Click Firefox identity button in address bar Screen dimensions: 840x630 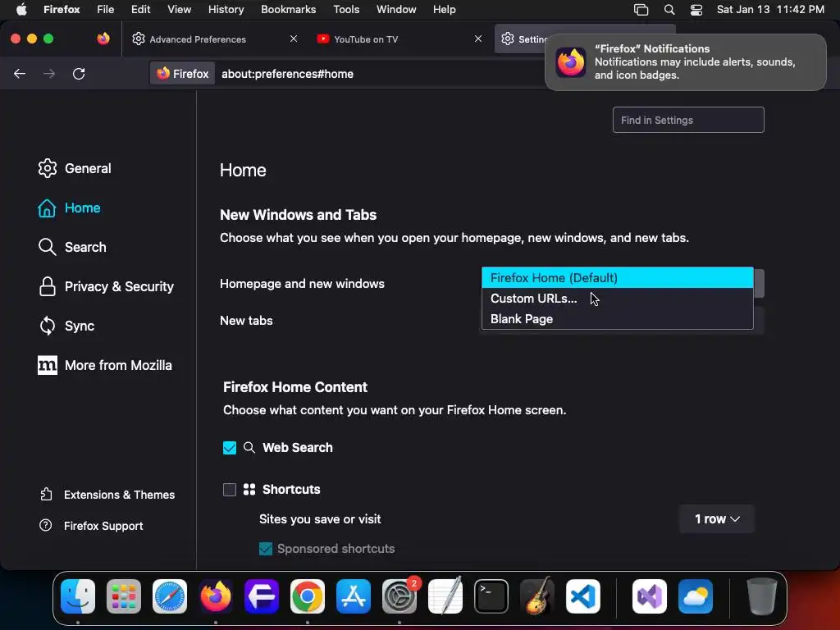pyautogui.click(x=183, y=73)
